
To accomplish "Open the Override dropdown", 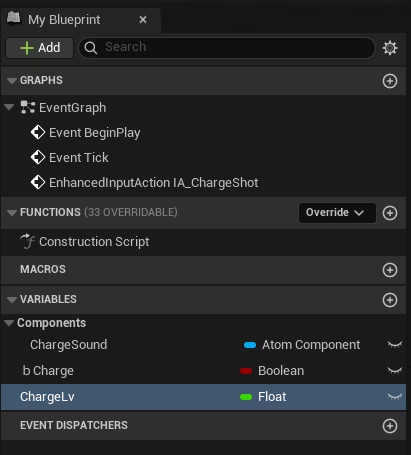I will [337, 213].
